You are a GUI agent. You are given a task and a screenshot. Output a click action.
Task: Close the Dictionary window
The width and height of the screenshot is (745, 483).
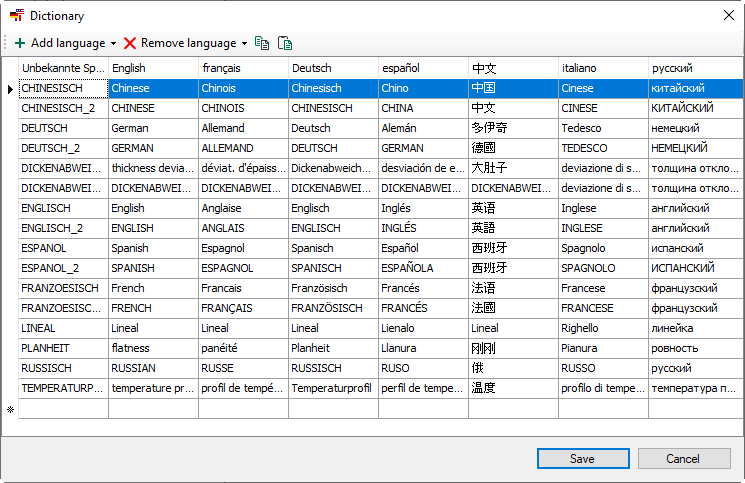click(728, 16)
